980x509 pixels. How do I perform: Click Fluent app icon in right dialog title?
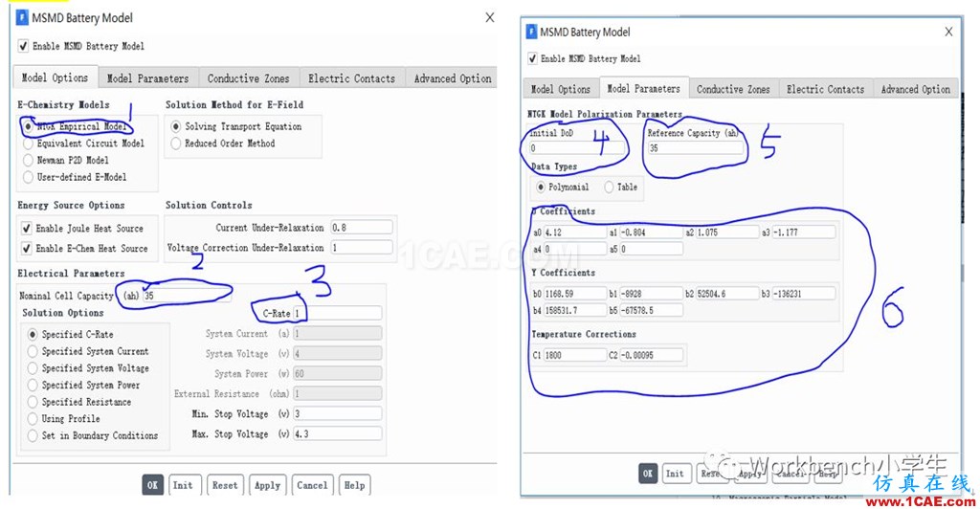pyautogui.click(x=531, y=32)
